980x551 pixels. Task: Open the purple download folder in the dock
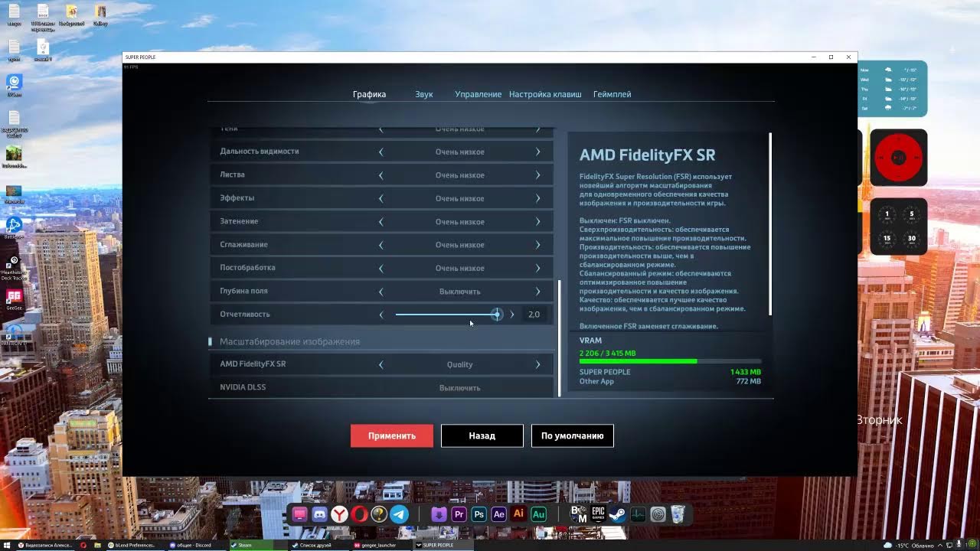[x=439, y=515]
